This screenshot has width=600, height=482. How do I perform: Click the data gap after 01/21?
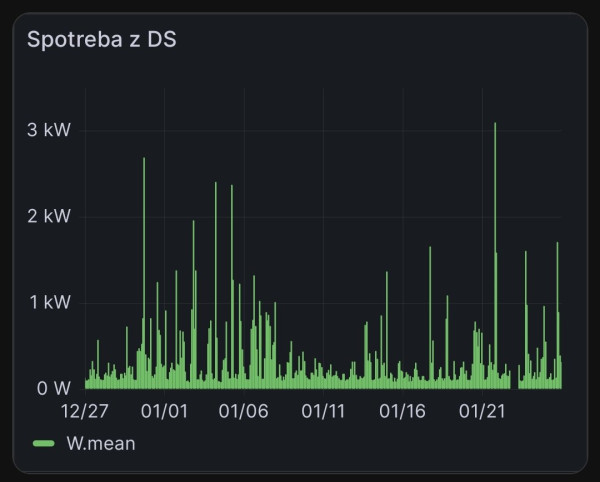[514, 379]
